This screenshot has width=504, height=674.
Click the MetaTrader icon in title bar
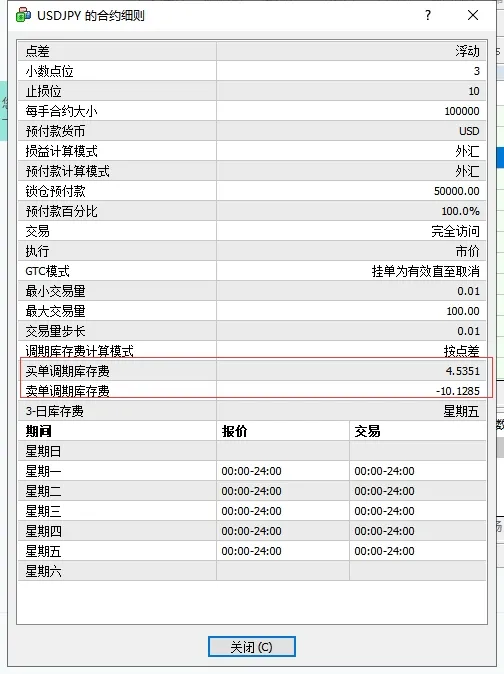23,15
